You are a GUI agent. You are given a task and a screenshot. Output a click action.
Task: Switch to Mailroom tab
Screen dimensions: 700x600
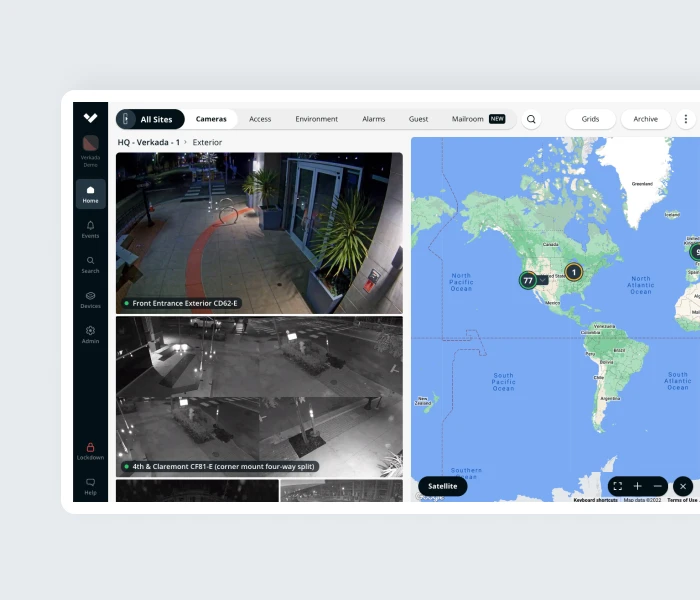click(478, 119)
